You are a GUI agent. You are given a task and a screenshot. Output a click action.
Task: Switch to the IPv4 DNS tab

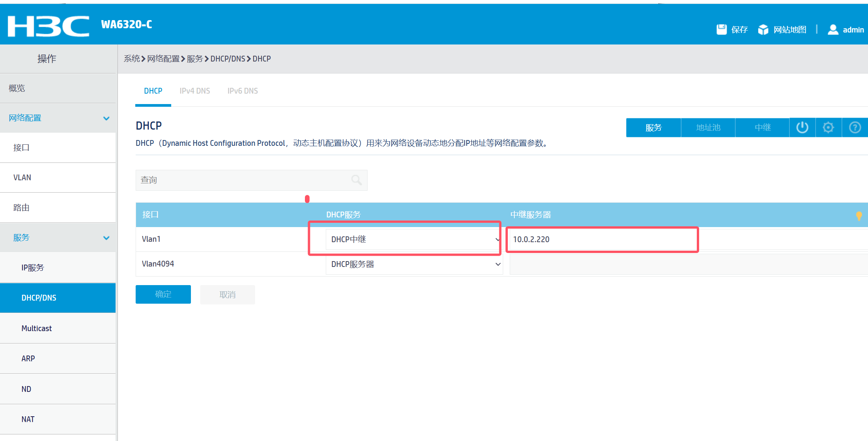click(x=195, y=91)
